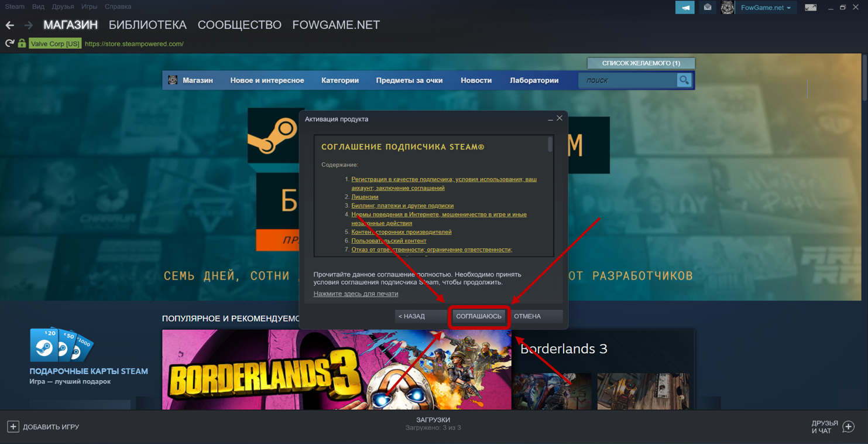Open the announcements megaphone icon
This screenshot has height=444, width=868.
coord(684,8)
